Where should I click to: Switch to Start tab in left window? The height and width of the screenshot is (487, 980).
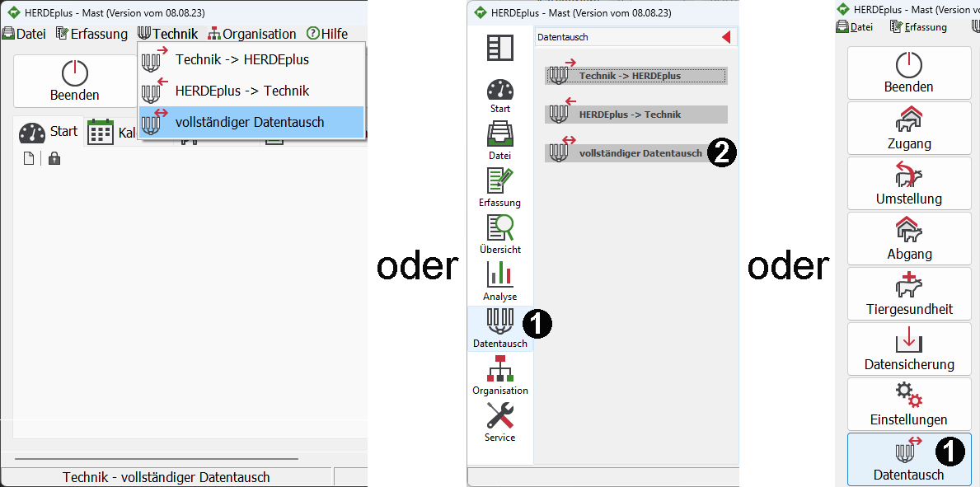point(48,132)
